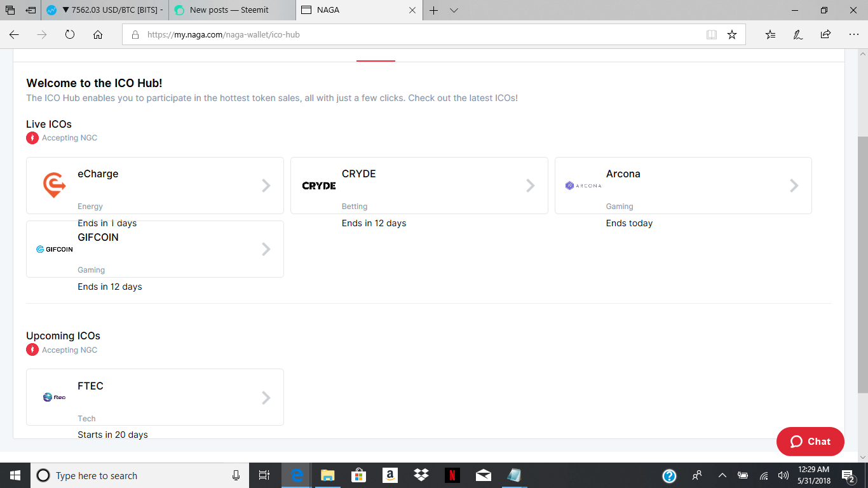Switch to the Steemit New posts tab
Screen dimensions: 868x488
click(x=232, y=10)
